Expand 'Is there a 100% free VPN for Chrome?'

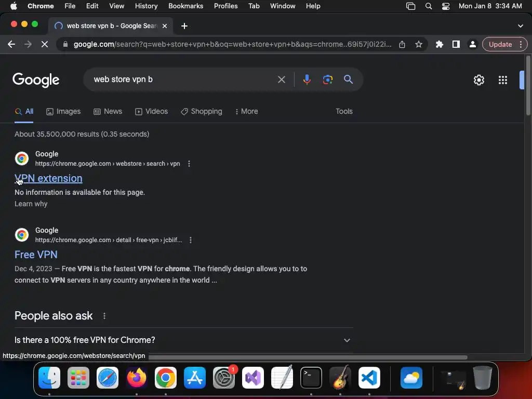click(x=183, y=340)
